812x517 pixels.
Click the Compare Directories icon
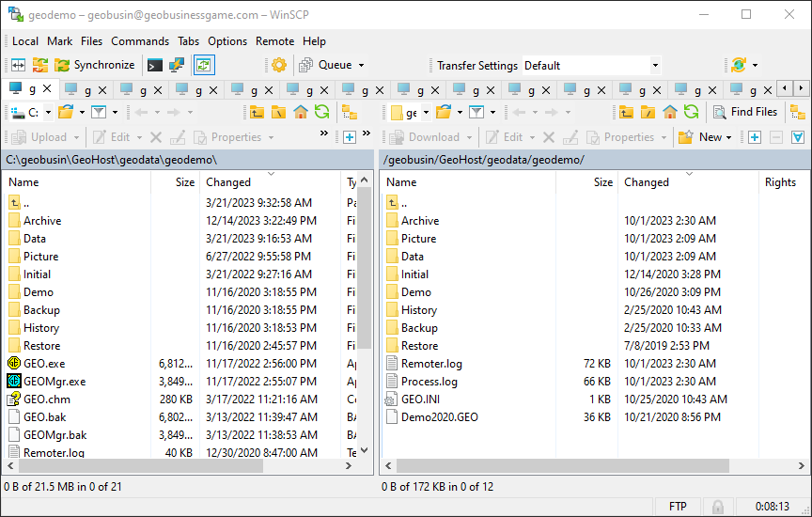[x=18, y=65]
